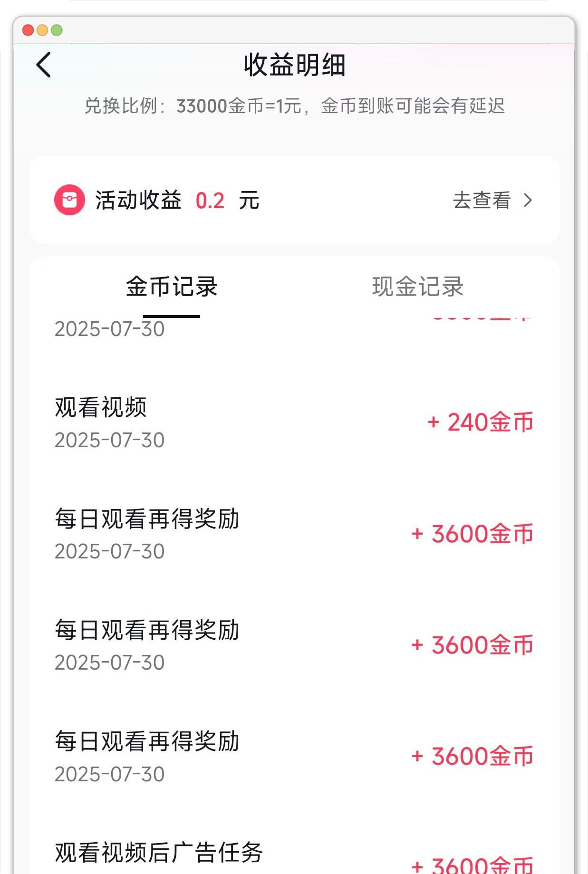This screenshot has width=588, height=874.
Task: Click the 收益明细 page title
Action: point(294,65)
